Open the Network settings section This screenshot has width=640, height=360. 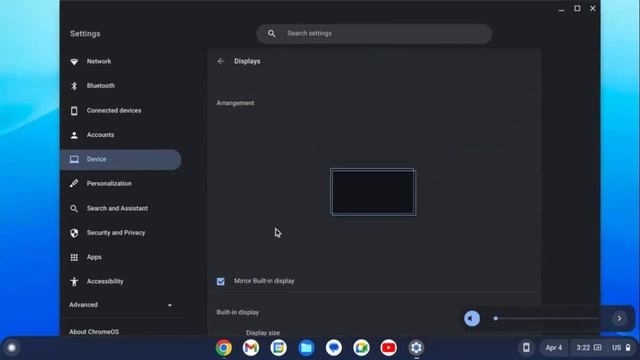[x=121, y=61]
